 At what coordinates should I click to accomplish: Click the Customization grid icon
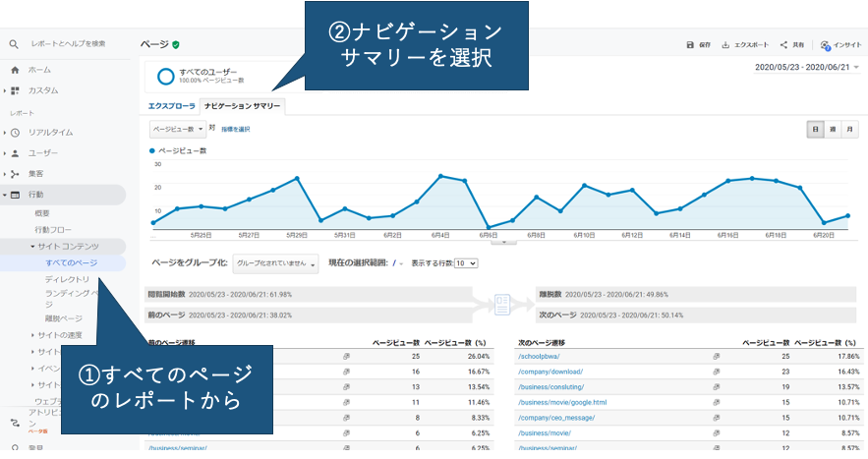(x=15, y=90)
